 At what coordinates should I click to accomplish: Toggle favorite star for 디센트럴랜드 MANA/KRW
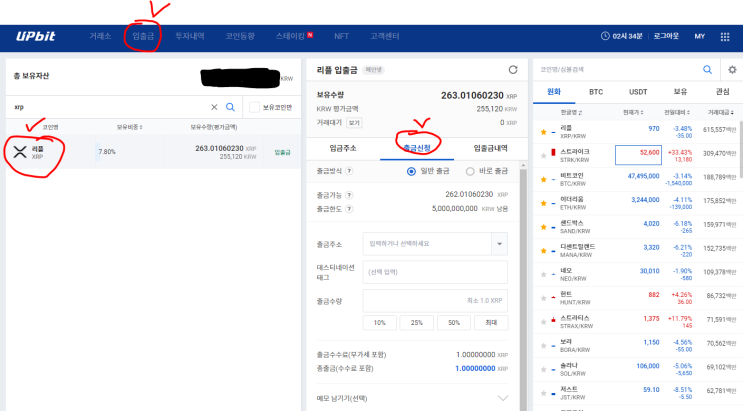(544, 251)
